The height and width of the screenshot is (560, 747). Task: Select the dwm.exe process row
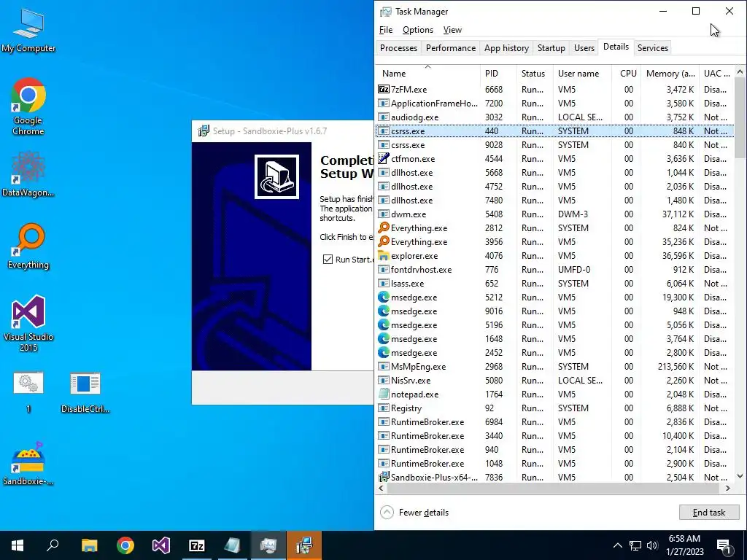click(x=554, y=214)
